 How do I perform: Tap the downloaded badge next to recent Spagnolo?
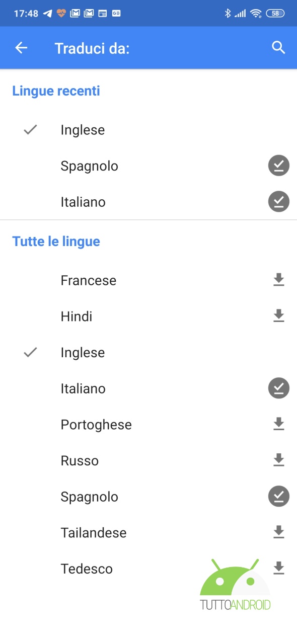[279, 166]
